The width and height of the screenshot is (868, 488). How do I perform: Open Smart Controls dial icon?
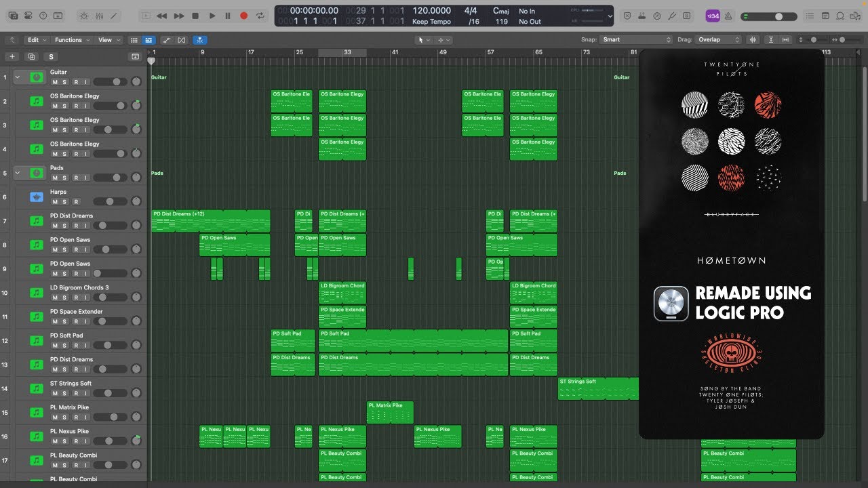[x=84, y=16]
